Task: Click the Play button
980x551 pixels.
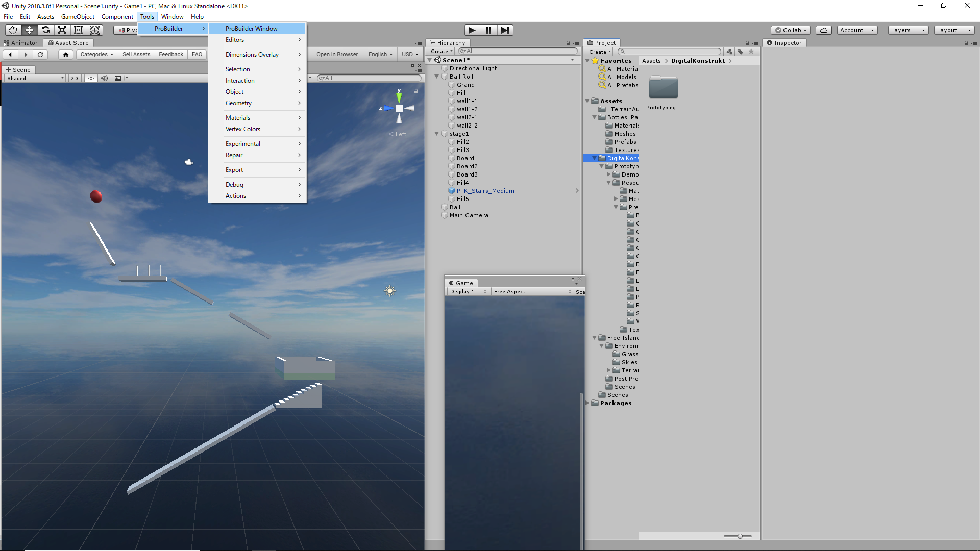Action: tap(472, 30)
